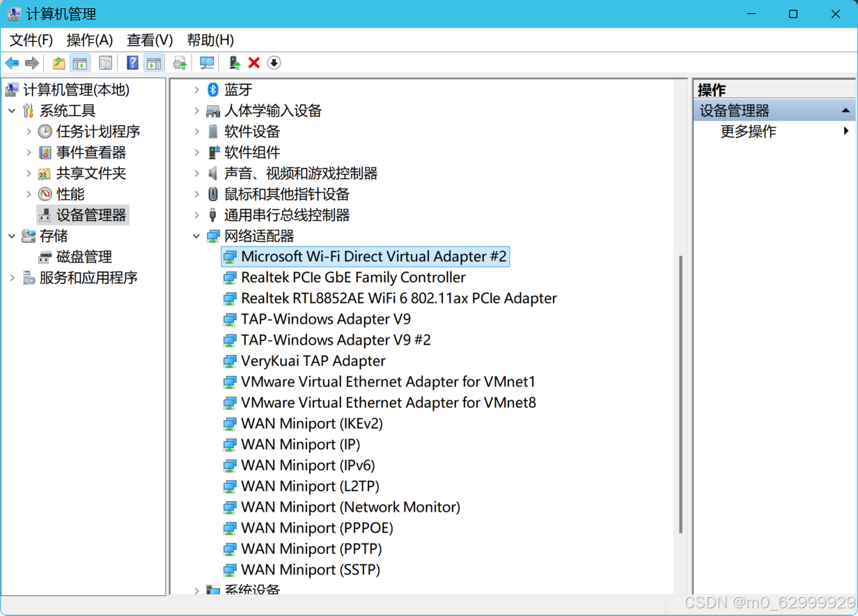Screen dimensions: 858x616
Task: Select VeryKuai TAP Adapter
Action: [x=313, y=361]
